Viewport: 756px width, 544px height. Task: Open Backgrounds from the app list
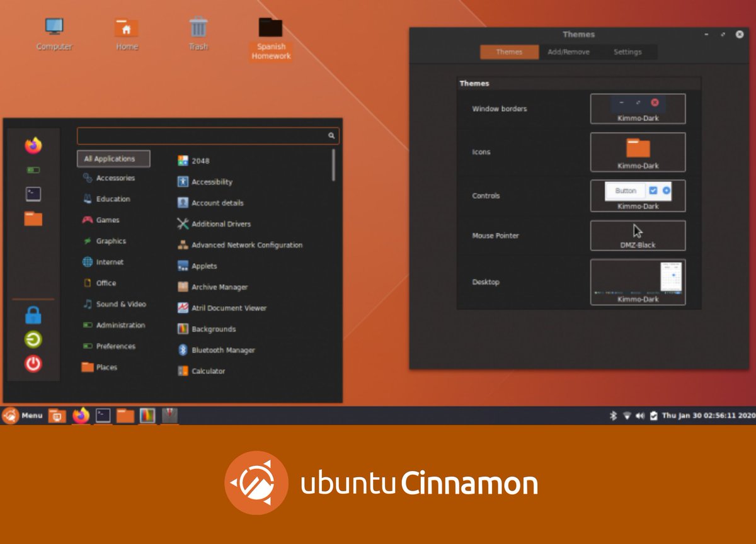(207, 329)
